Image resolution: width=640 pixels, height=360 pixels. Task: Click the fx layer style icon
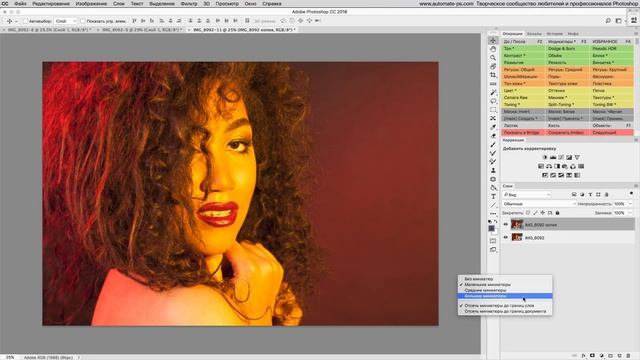[583, 356]
